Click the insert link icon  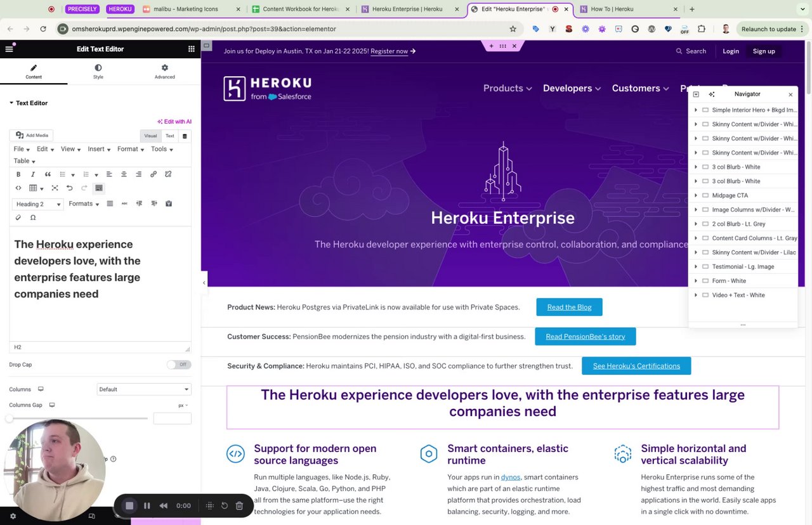[x=154, y=174]
